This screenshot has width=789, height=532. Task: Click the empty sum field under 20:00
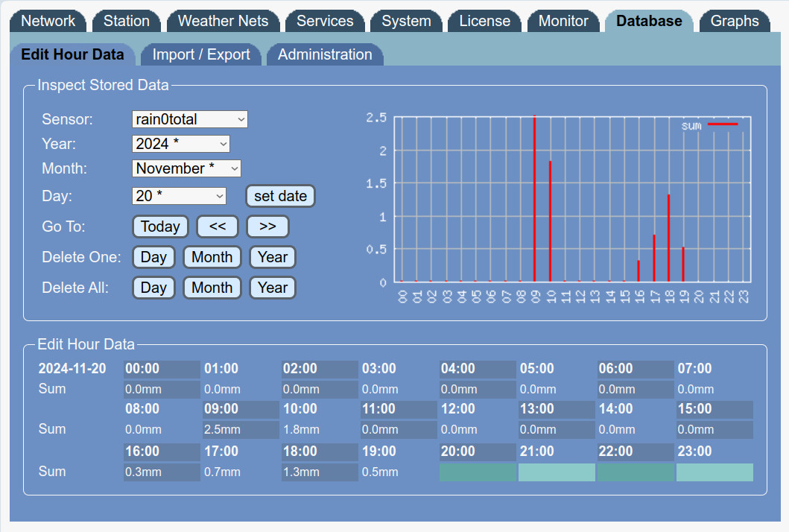pyautogui.click(x=478, y=472)
